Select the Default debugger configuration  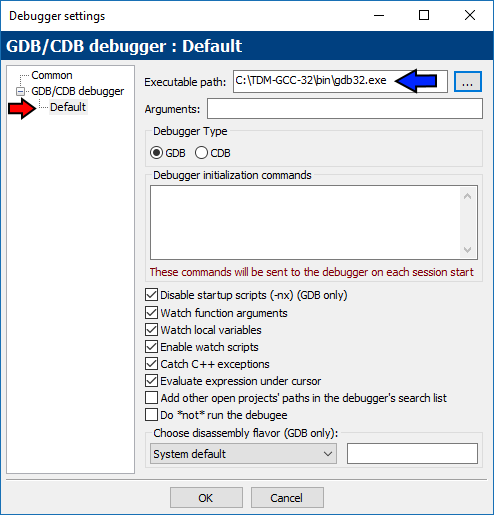point(68,107)
